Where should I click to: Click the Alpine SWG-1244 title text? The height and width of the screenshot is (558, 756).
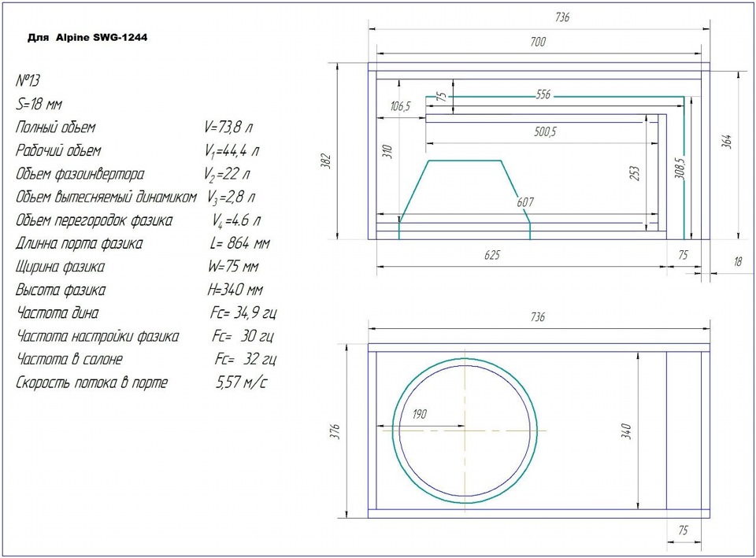tap(87, 37)
